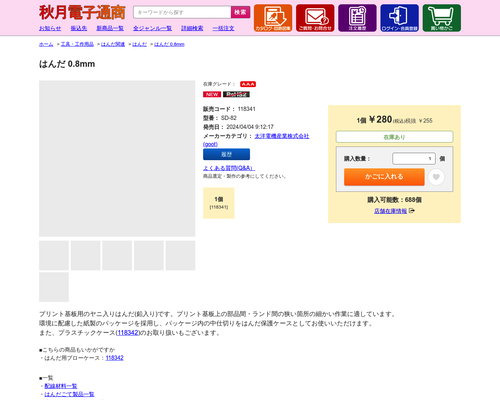Viewport: 500px width, 400px height.
Task: Open the 新商品一覧 navigation link
Action: 110,28
